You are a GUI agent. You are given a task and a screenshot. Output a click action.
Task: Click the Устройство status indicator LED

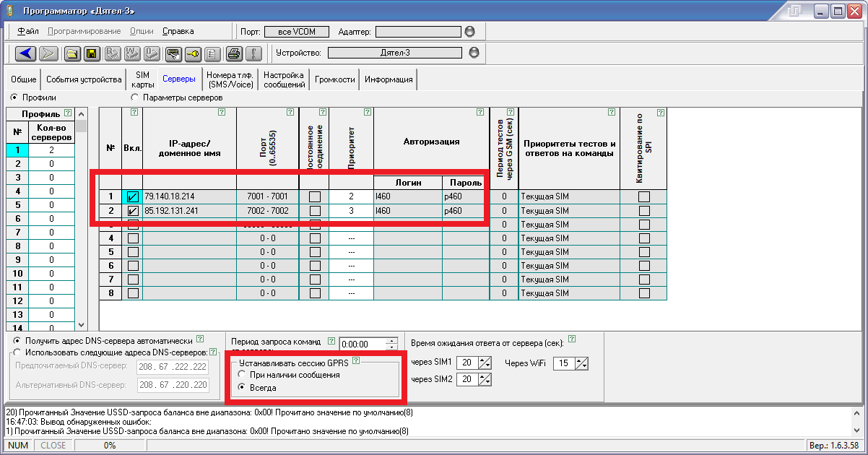coord(474,53)
